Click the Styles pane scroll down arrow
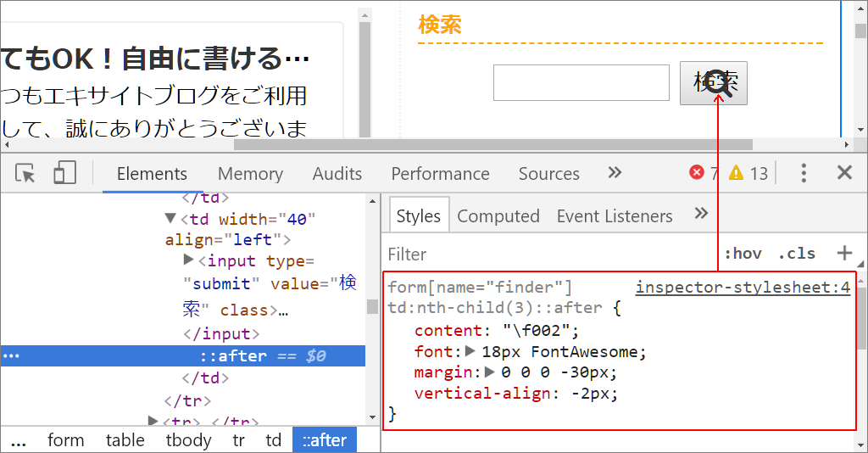This screenshot has width=868, height=453. (861, 445)
